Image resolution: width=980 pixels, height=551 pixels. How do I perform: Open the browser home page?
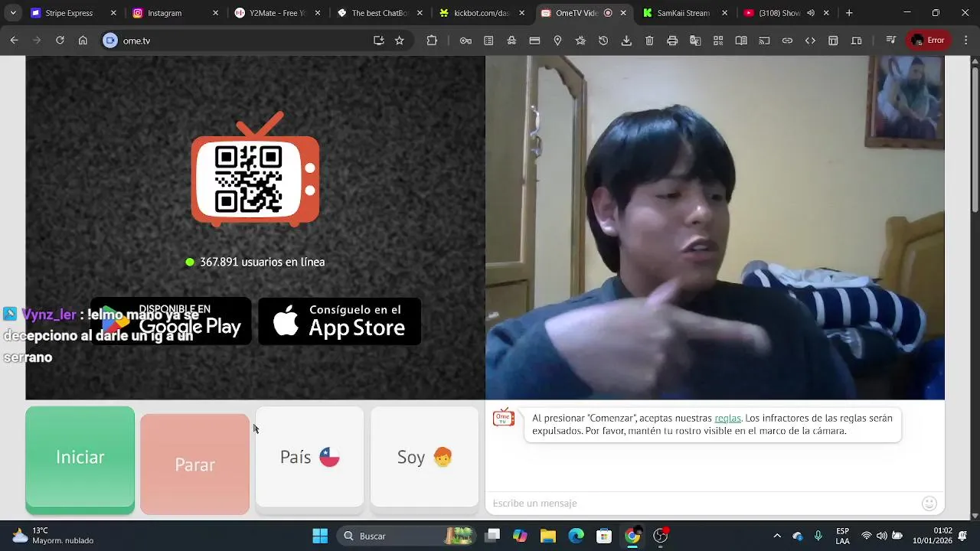[83, 41]
